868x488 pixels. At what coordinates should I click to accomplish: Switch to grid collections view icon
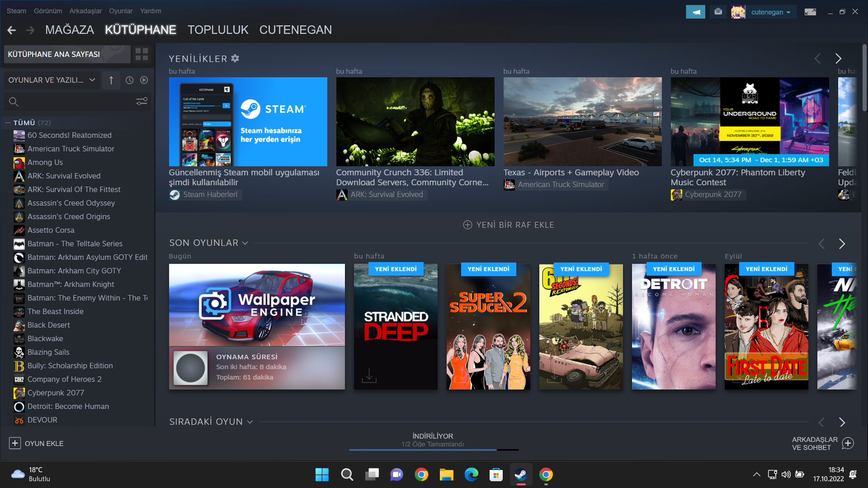pos(142,54)
